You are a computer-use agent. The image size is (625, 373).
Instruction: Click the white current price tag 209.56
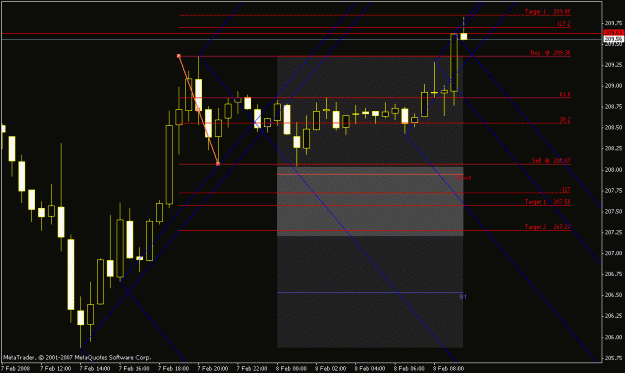613,39
